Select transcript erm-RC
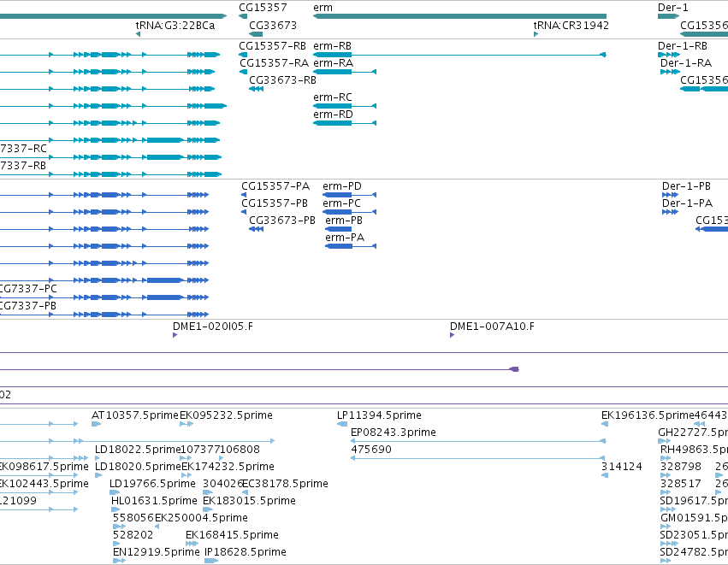The width and height of the screenshot is (728, 565). (345, 106)
